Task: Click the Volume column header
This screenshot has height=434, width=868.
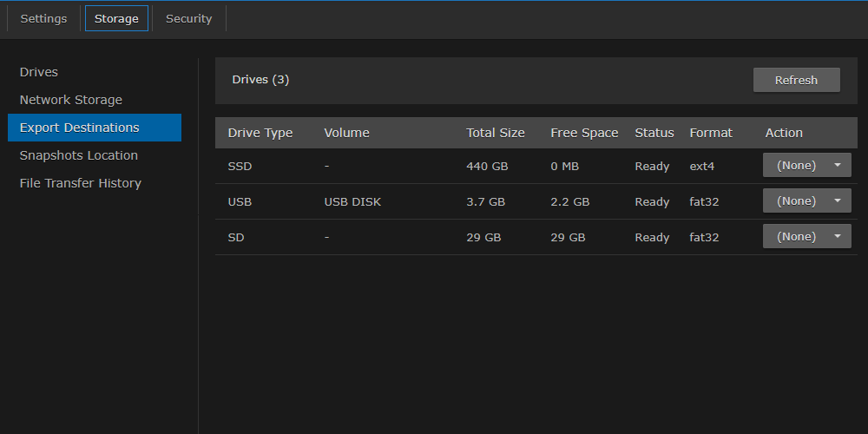Action: coord(346,133)
